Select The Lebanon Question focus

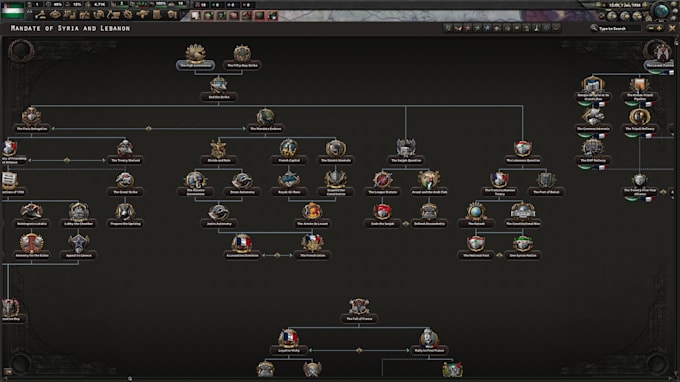coord(523,152)
